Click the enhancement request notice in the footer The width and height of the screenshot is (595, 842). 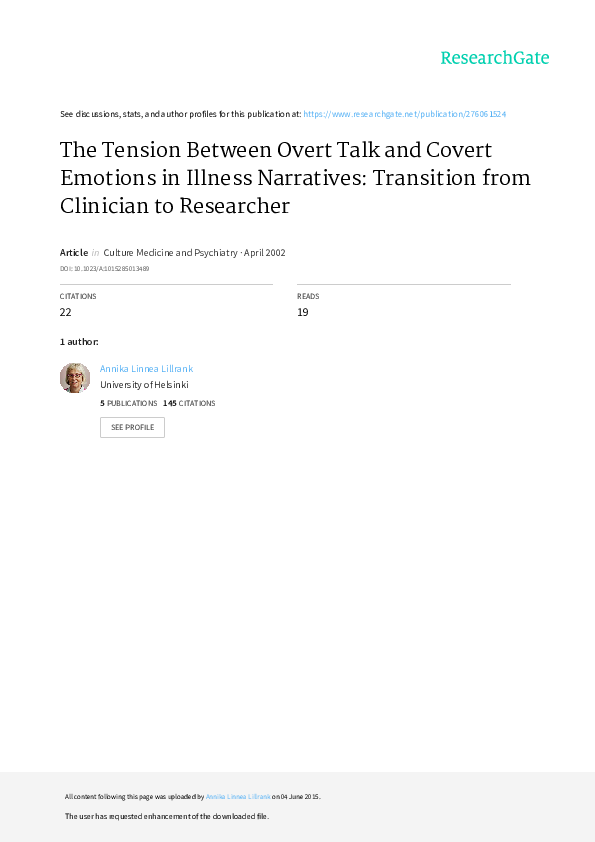click(x=167, y=816)
